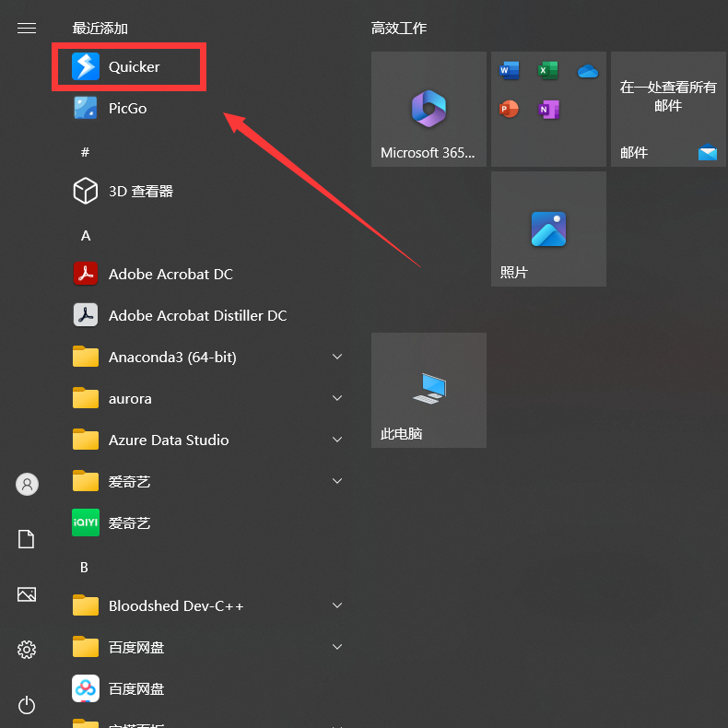Open Settings gear in sidebar

pyautogui.click(x=27, y=650)
